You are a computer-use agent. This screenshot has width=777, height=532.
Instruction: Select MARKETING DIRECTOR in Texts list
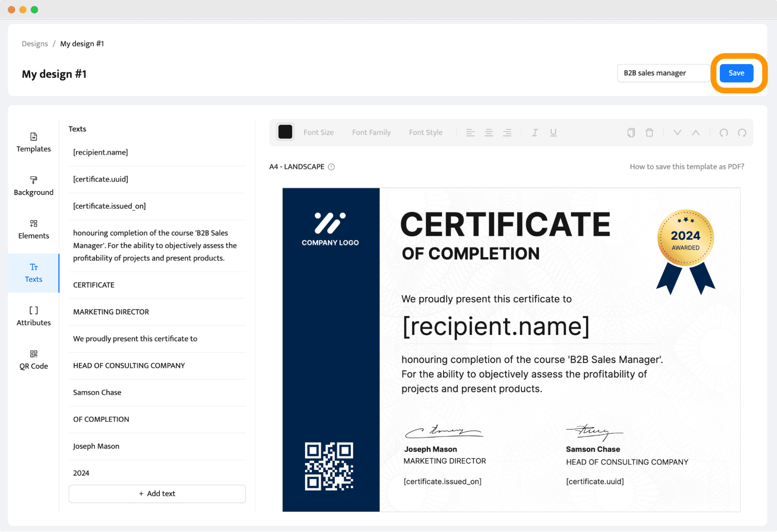(x=157, y=312)
